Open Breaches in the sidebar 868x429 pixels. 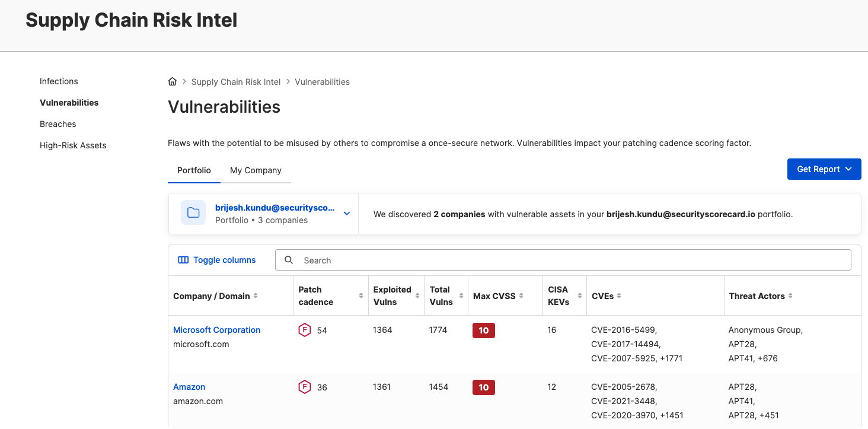[x=58, y=124]
